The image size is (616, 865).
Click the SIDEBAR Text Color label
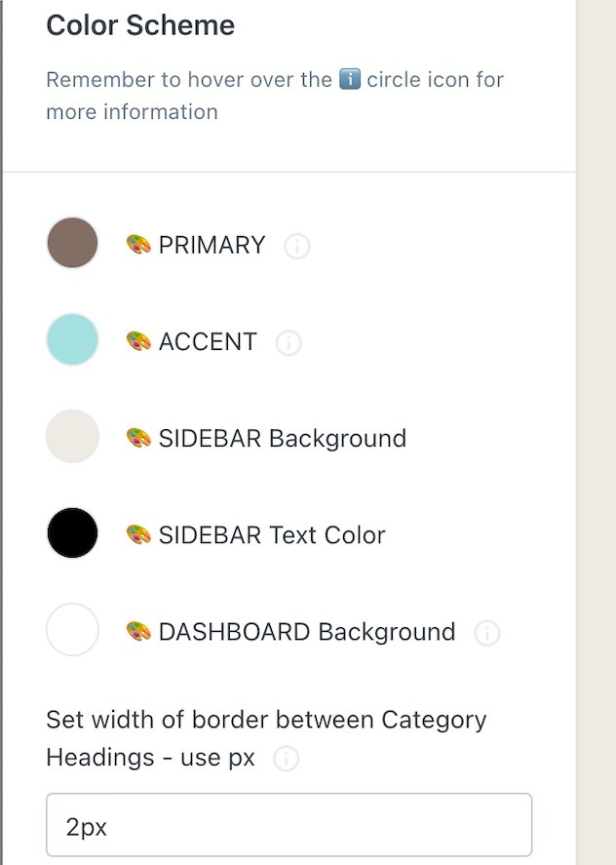272,535
